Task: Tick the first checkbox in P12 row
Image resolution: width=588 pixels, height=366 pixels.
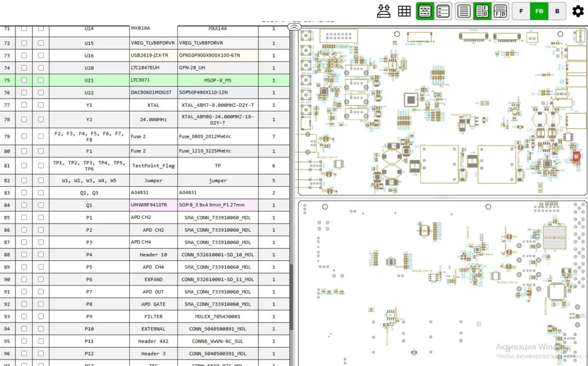Action: (x=24, y=353)
